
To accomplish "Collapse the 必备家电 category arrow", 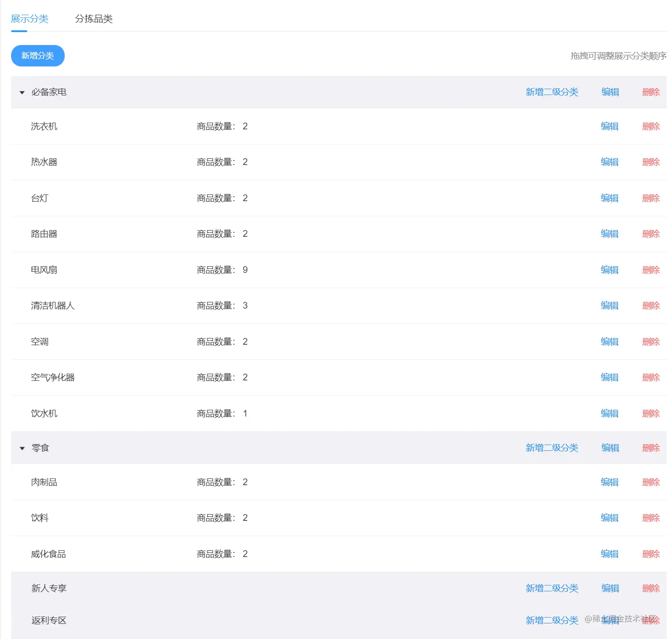I will pos(22,92).
